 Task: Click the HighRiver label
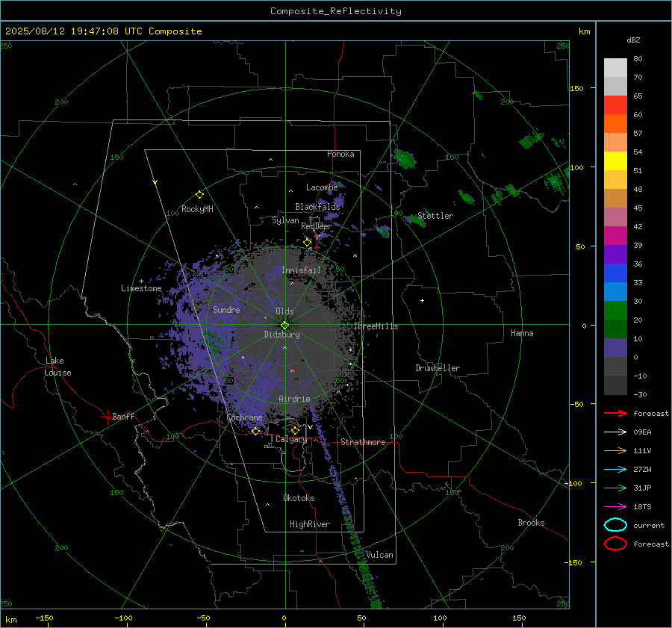coord(310,524)
